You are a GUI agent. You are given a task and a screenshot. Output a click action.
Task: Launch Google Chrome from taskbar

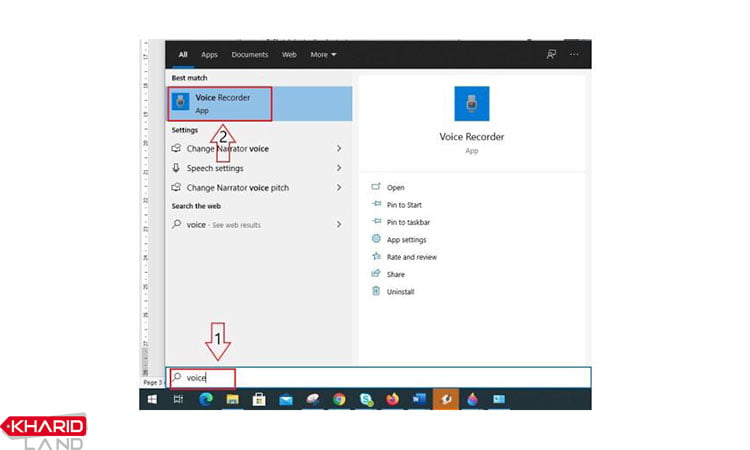click(x=340, y=399)
